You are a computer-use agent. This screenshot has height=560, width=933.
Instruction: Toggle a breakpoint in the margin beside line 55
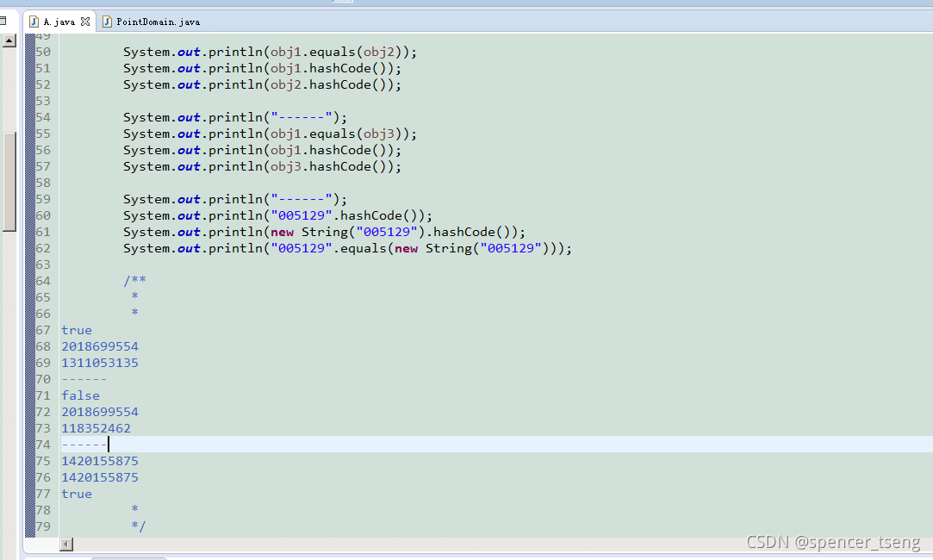tap(30, 134)
